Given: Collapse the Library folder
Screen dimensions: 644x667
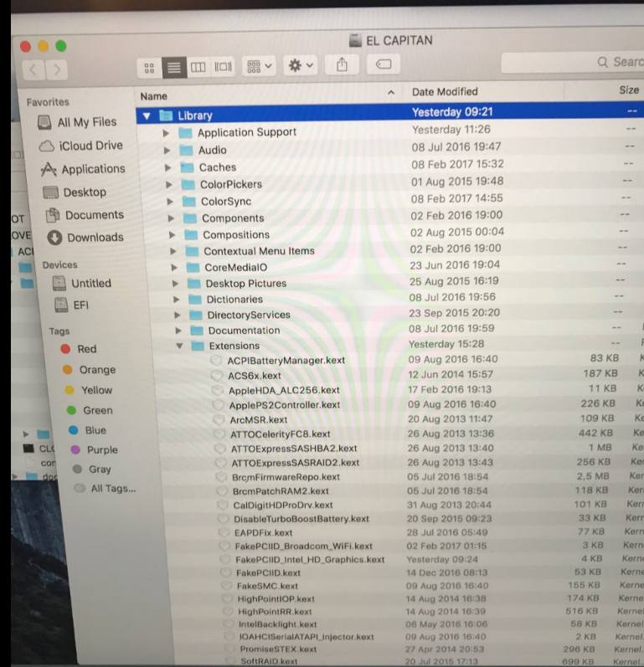Looking at the screenshot, I should [x=147, y=115].
